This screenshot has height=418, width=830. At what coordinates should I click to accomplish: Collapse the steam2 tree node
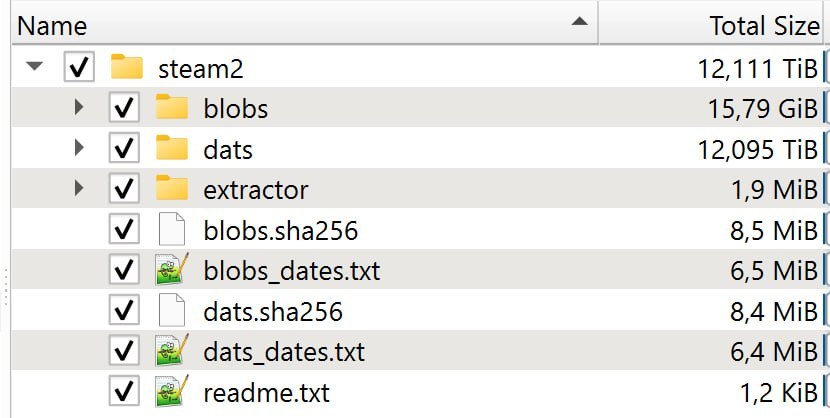pyautogui.click(x=34, y=67)
